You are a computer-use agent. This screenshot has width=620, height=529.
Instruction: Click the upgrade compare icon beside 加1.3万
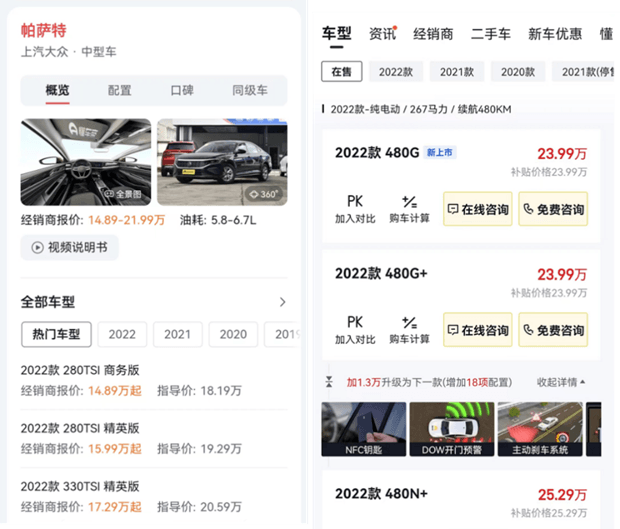329,382
